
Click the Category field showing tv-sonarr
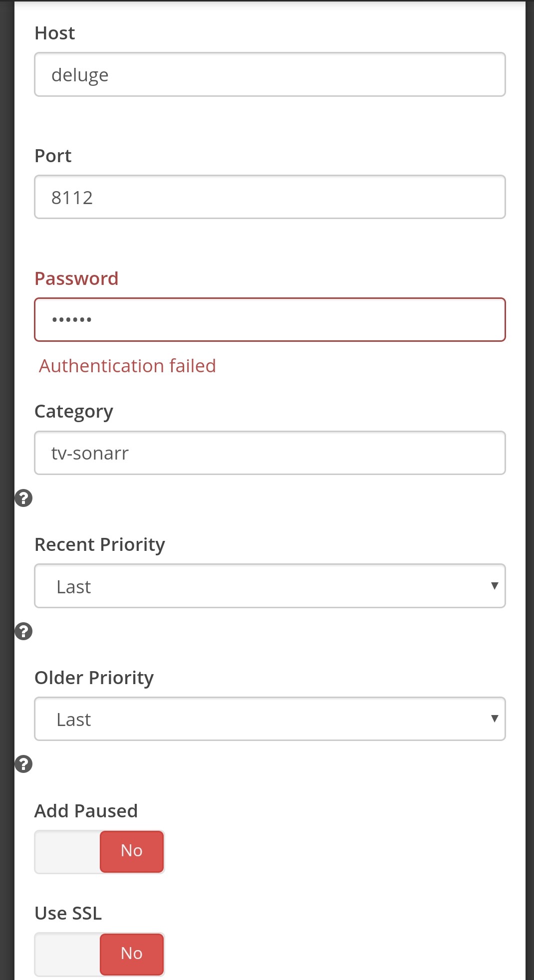tap(269, 453)
